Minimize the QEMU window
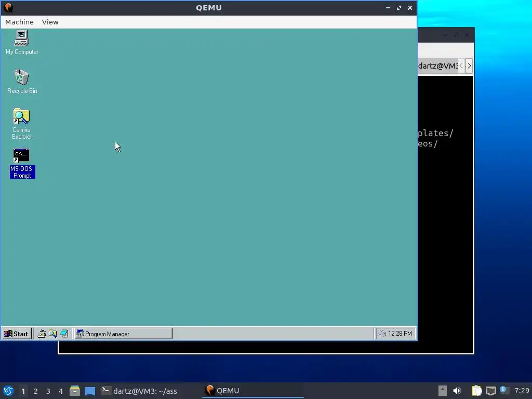 point(388,8)
